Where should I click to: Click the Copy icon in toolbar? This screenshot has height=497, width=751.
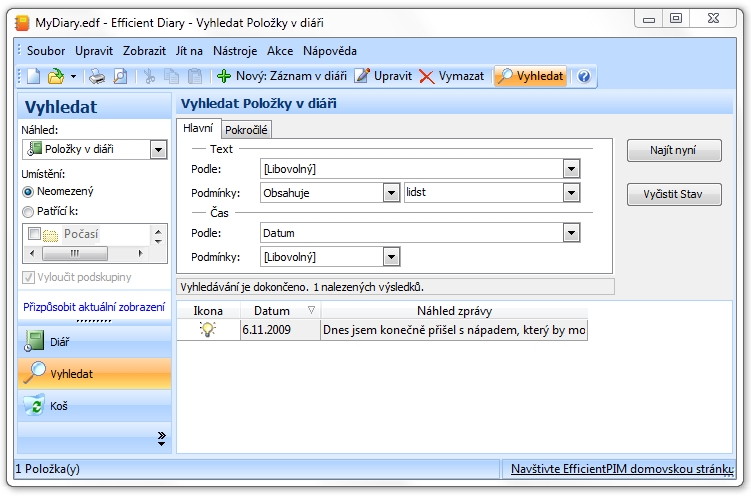(171, 76)
